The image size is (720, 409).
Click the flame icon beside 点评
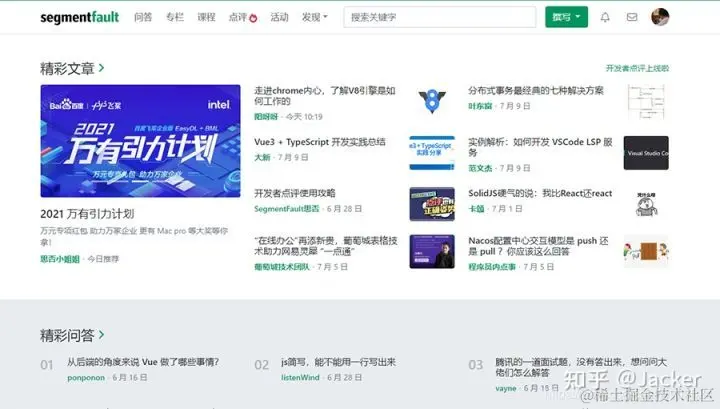[253, 18]
